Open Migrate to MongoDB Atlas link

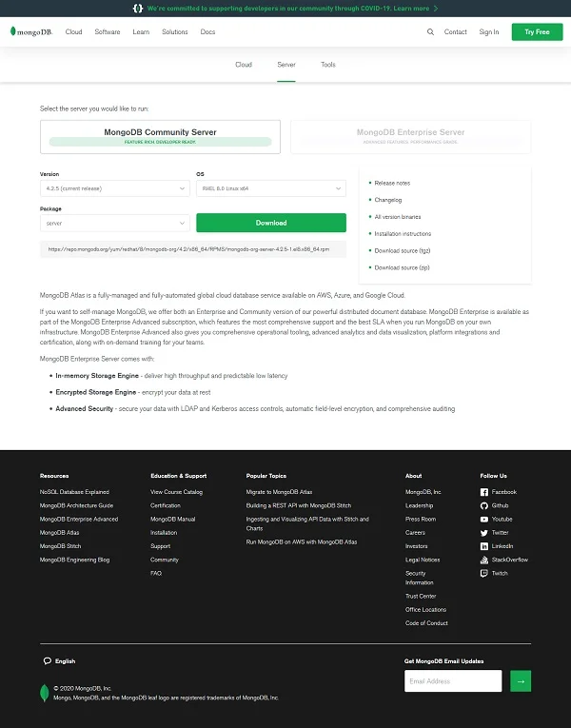(279, 492)
